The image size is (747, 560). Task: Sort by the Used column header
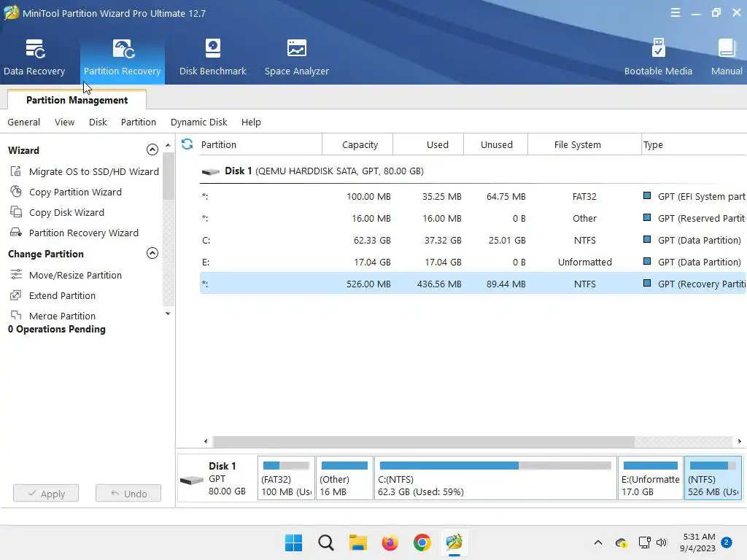427,144
